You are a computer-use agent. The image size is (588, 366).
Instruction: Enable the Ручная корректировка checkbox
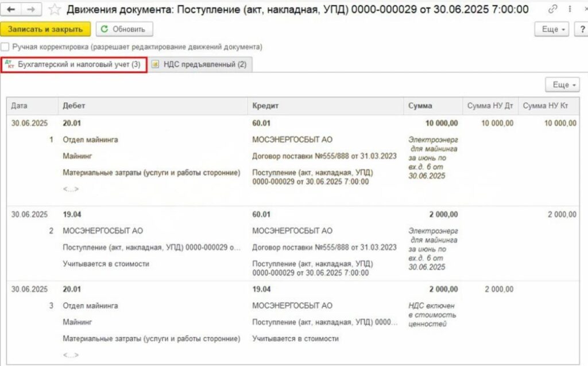coord(5,46)
